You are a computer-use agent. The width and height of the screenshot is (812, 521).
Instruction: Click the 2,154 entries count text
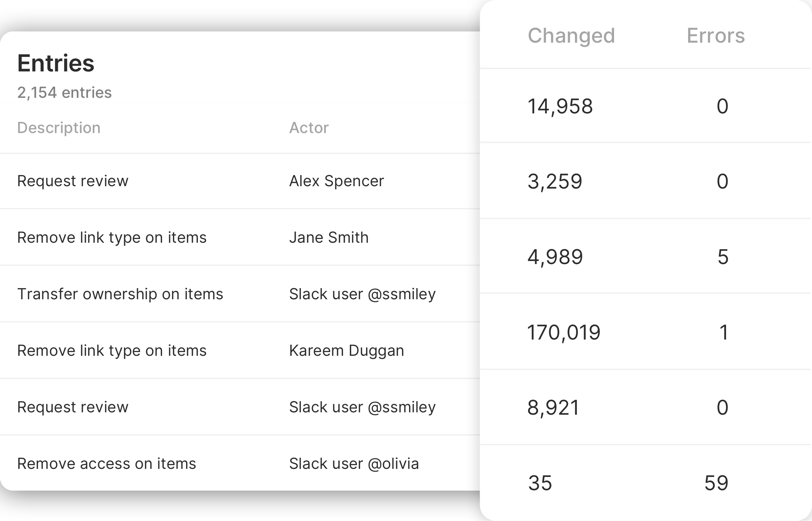tap(64, 92)
